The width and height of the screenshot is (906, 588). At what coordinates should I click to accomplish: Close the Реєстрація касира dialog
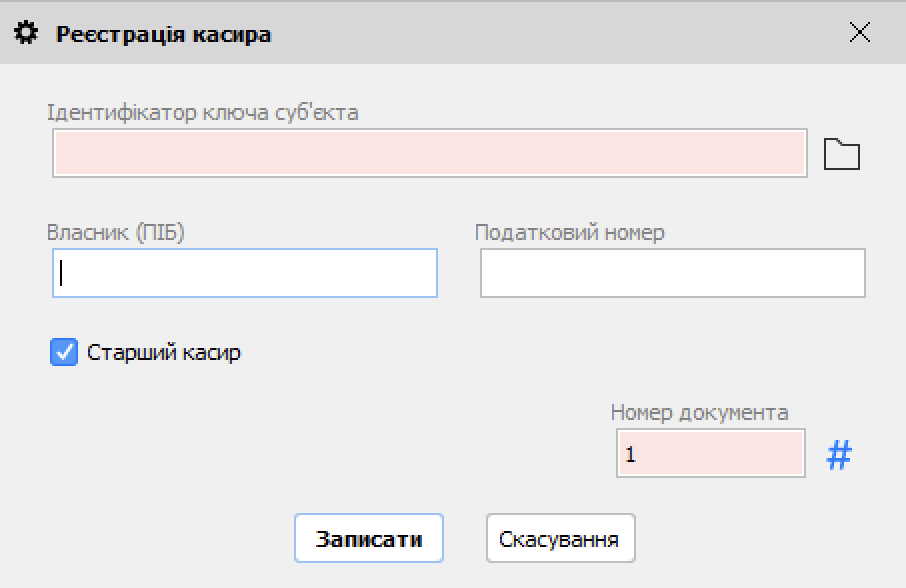point(859,31)
